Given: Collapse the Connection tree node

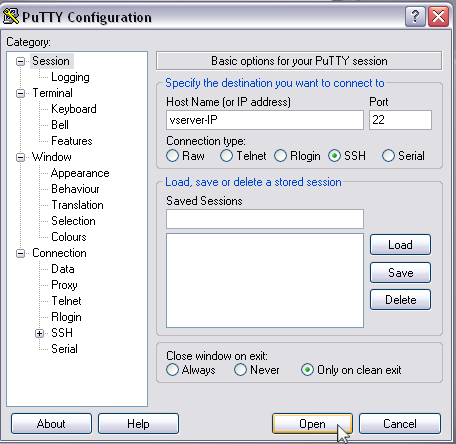Looking at the screenshot, I should pos(20,253).
